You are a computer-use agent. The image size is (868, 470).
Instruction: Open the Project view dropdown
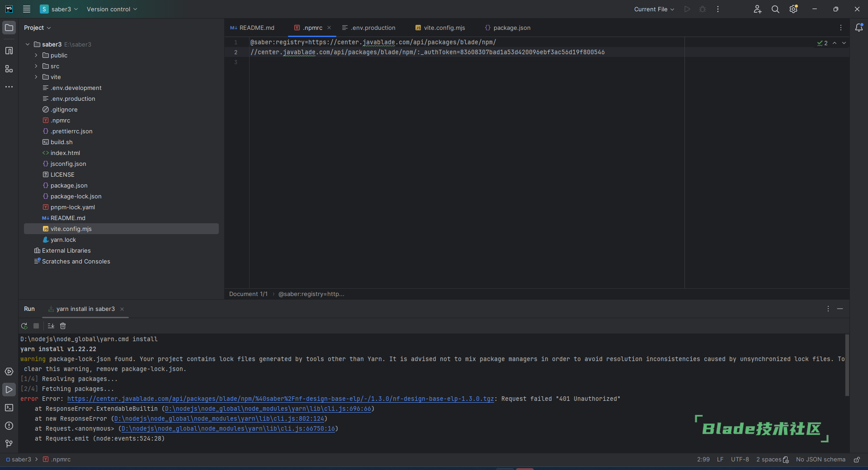click(x=38, y=28)
